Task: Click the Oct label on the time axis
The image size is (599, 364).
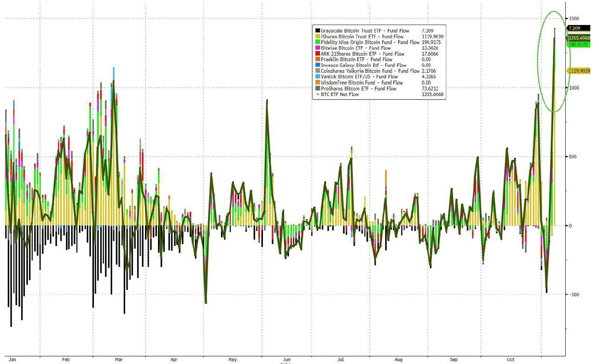Action: click(511, 360)
